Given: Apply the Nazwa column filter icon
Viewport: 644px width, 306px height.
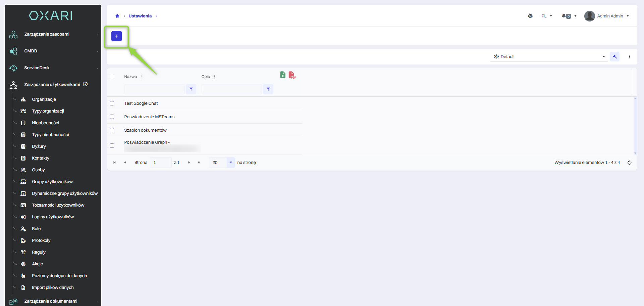Looking at the screenshot, I should coord(191,89).
